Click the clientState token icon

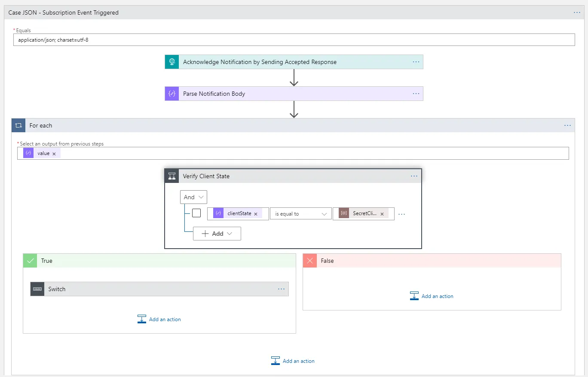(218, 213)
